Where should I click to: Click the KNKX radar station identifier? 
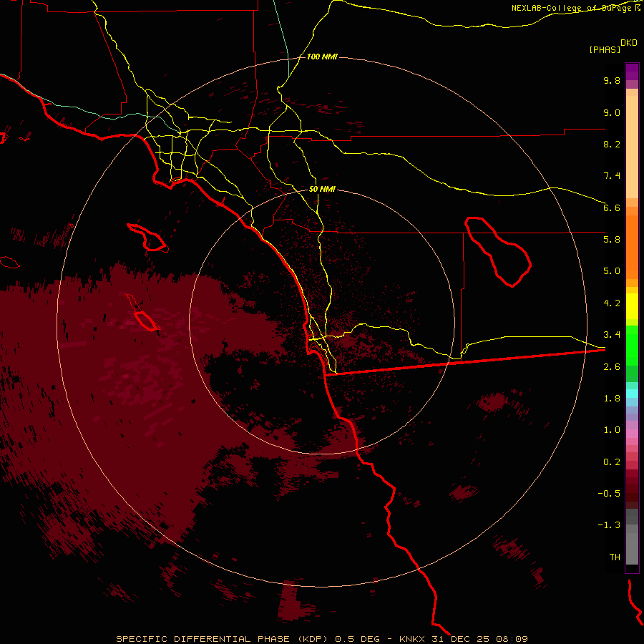coord(413,639)
